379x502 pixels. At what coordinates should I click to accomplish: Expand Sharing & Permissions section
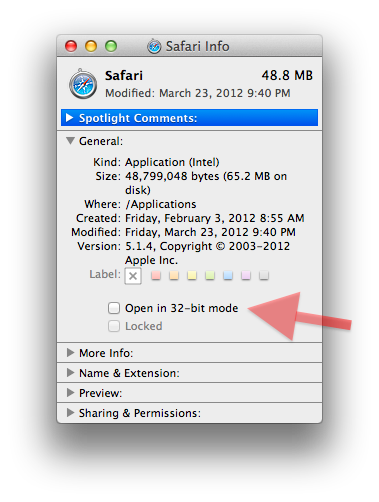70,413
